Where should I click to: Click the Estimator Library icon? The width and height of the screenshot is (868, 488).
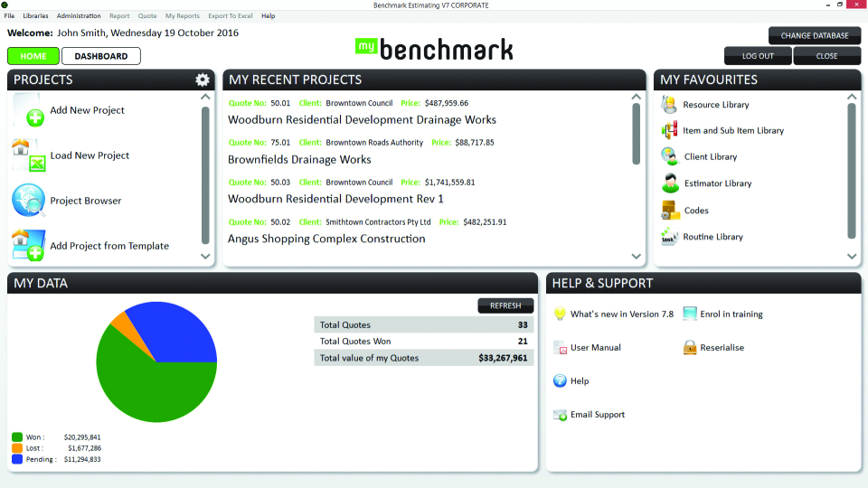(x=670, y=183)
